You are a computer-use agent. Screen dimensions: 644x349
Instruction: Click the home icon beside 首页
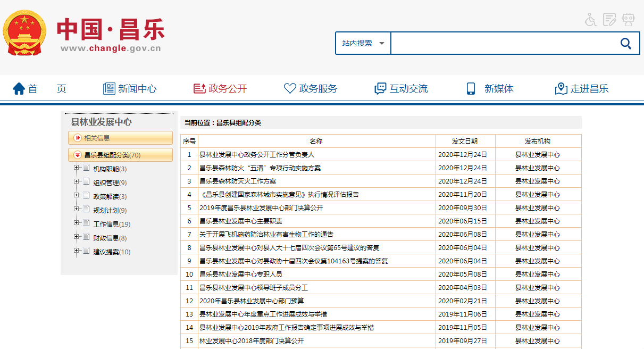(x=19, y=89)
